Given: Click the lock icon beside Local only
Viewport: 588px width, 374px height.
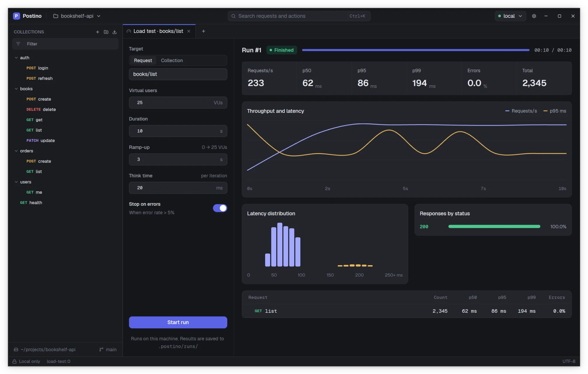Looking at the screenshot, I should click(14, 361).
